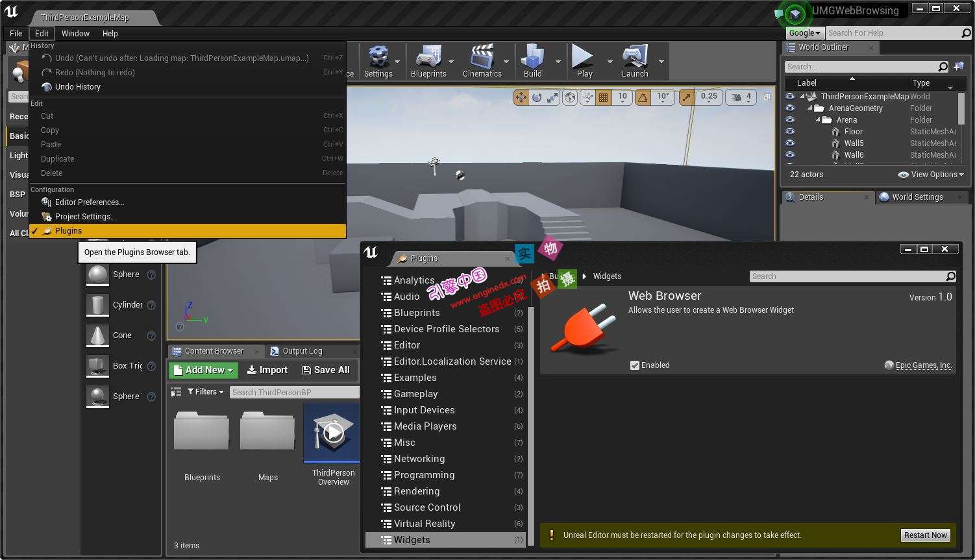
Task: Click the Undo History icon in Edit menu
Action: pyautogui.click(x=46, y=87)
